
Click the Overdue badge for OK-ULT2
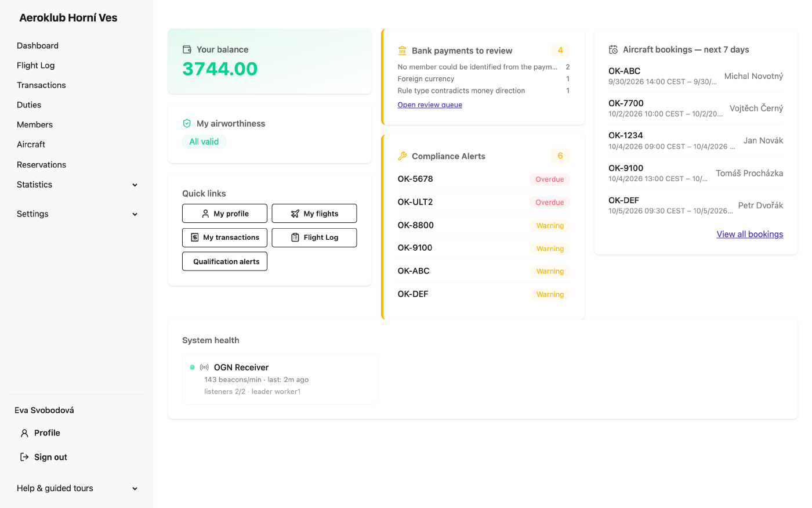pyautogui.click(x=550, y=203)
